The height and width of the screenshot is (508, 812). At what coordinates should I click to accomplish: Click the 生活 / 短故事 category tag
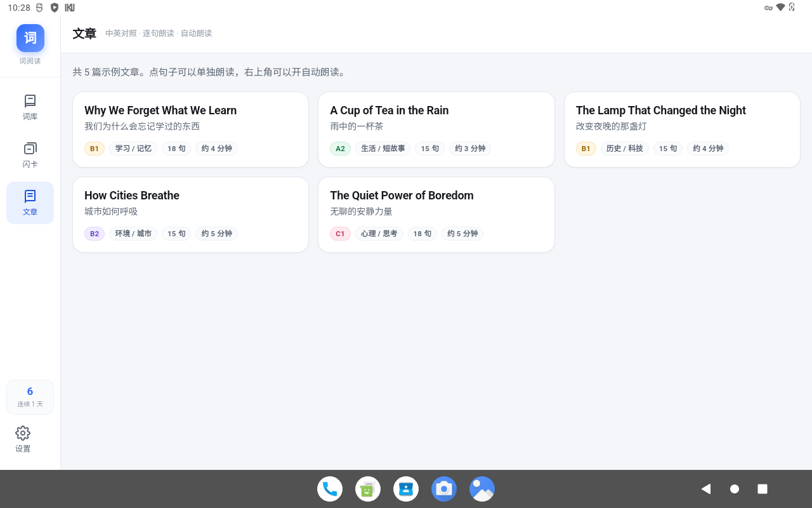383,149
